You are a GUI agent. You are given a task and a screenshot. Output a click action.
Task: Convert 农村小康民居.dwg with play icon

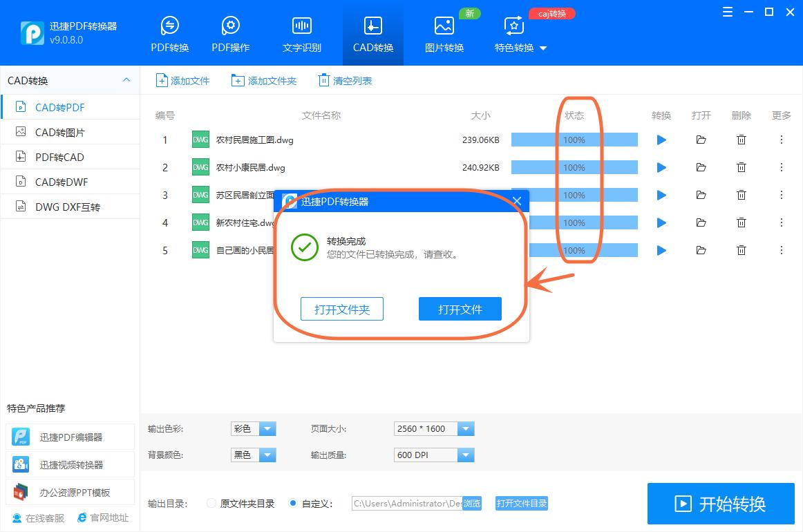pos(661,167)
